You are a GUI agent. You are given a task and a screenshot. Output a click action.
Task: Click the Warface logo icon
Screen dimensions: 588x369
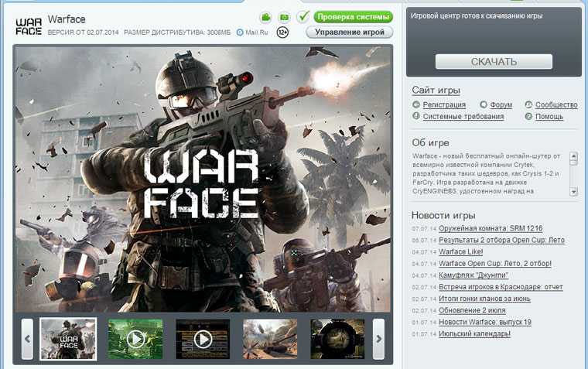[x=29, y=26]
